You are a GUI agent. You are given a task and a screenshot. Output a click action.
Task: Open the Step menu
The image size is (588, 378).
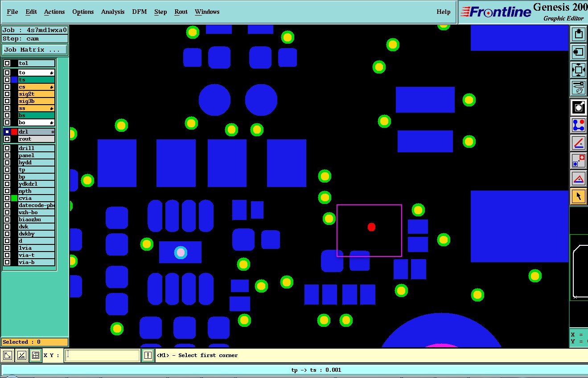click(x=160, y=12)
